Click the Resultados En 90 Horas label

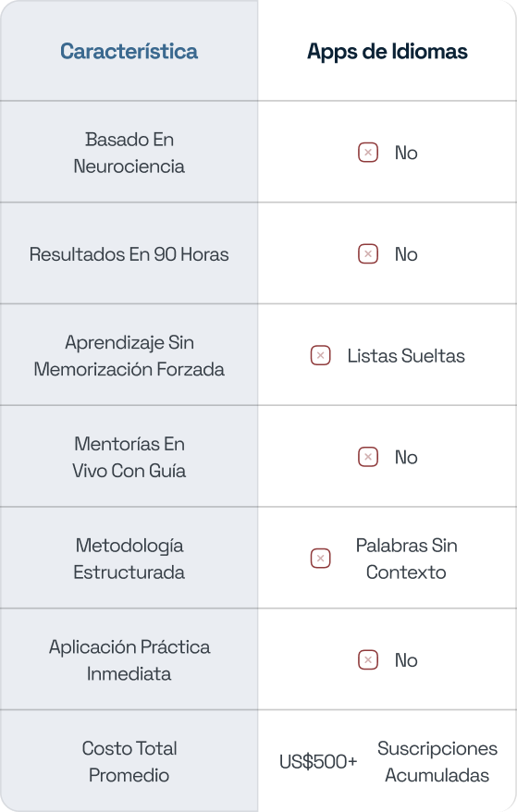point(129,254)
